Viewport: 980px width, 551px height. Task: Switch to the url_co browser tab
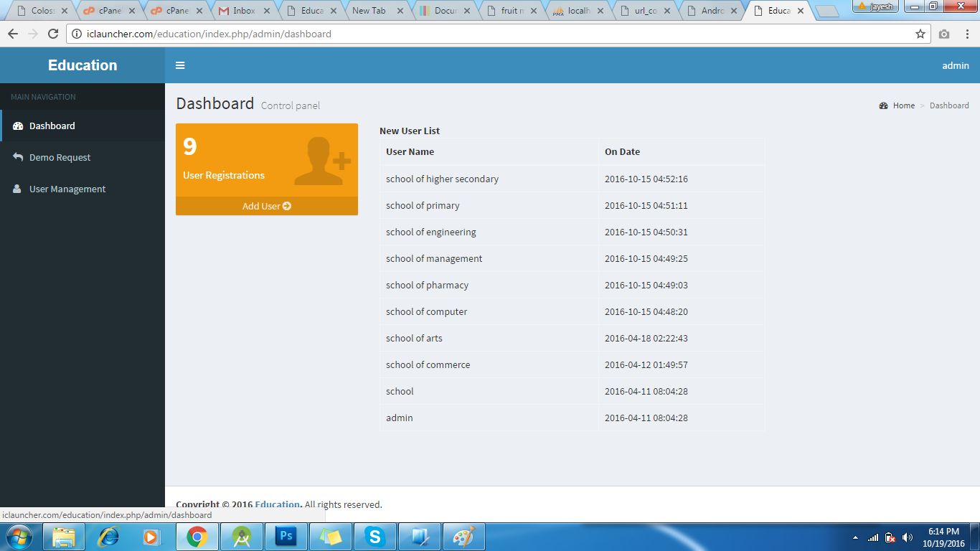646,11
